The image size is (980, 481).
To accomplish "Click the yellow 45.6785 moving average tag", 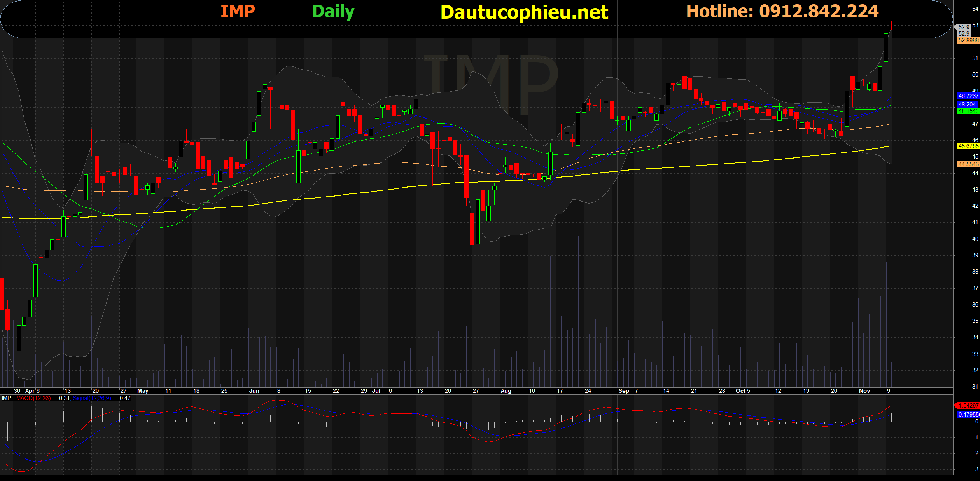I will tap(968, 146).
